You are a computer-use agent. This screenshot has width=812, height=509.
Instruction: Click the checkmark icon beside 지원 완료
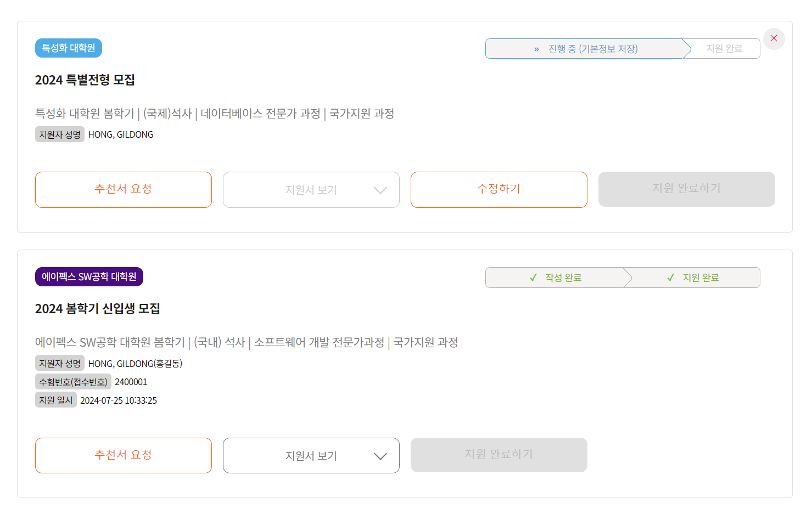pos(670,278)
